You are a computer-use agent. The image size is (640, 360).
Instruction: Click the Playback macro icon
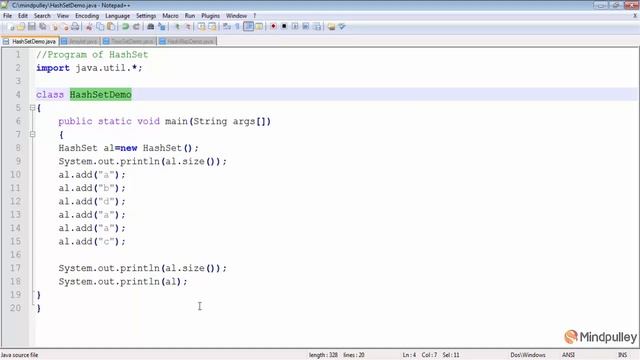click(x=295, y=27)
